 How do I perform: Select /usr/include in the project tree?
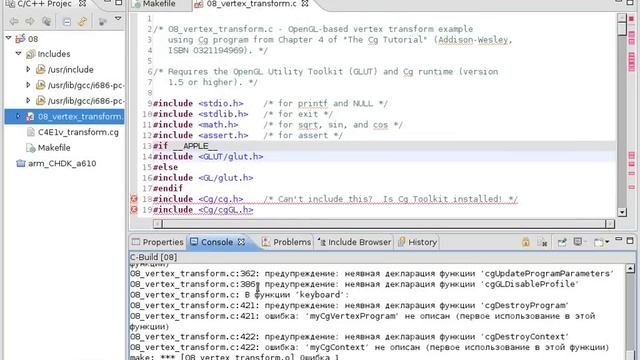pyautogui.click(x=71, y=70)
